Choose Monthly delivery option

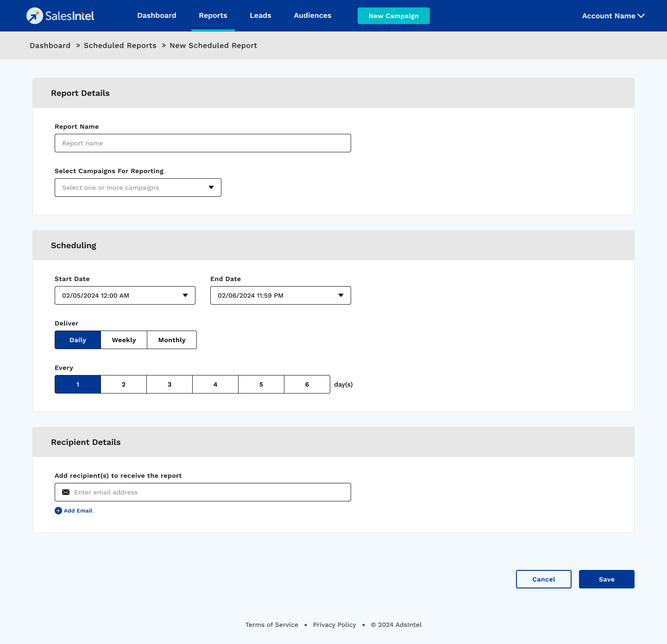coord(172,340)
